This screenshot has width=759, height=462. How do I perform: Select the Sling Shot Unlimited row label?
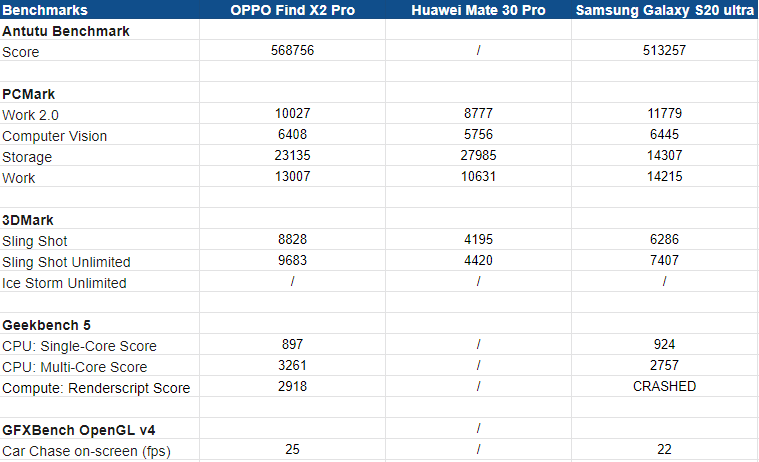[66, 262]
